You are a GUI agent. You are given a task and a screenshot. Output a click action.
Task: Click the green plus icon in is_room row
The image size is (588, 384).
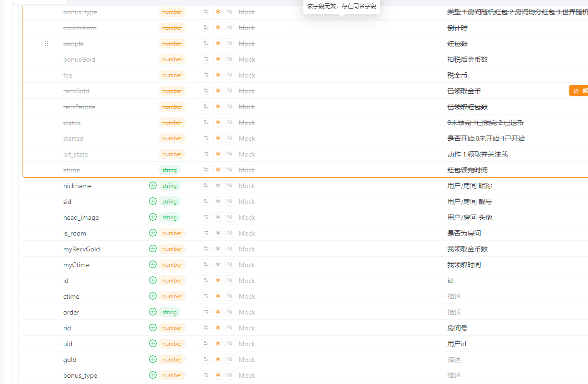[x=153, y=233]
